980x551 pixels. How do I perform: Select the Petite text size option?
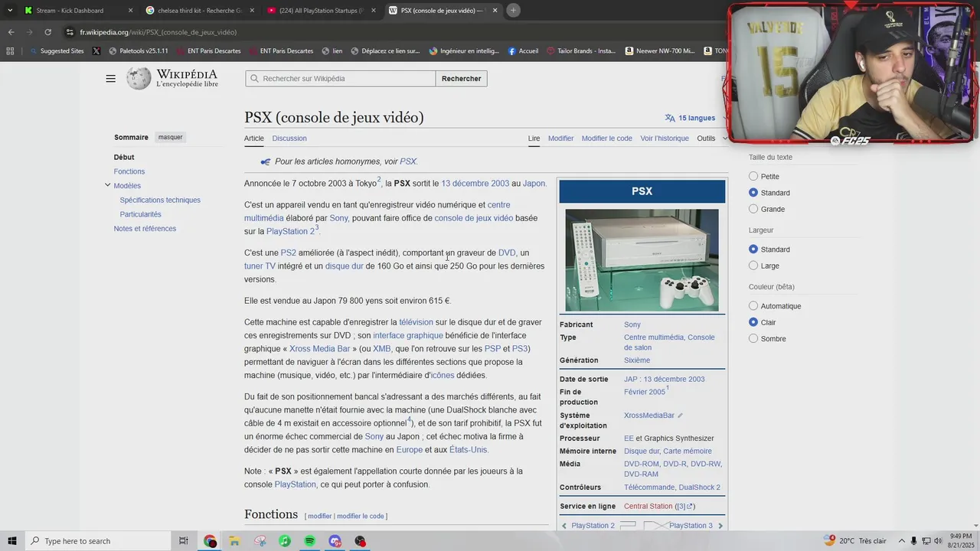[753, 176]
